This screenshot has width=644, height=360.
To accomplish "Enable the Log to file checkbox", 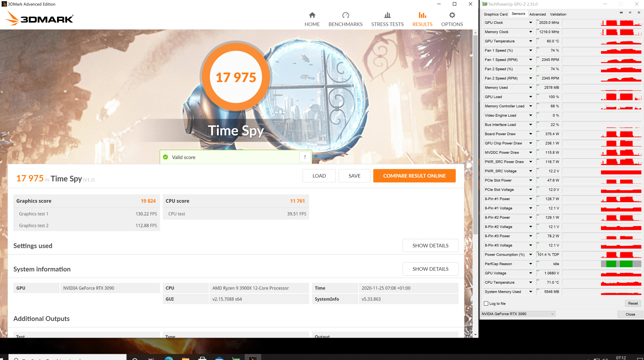I will [x=486, y=304].
